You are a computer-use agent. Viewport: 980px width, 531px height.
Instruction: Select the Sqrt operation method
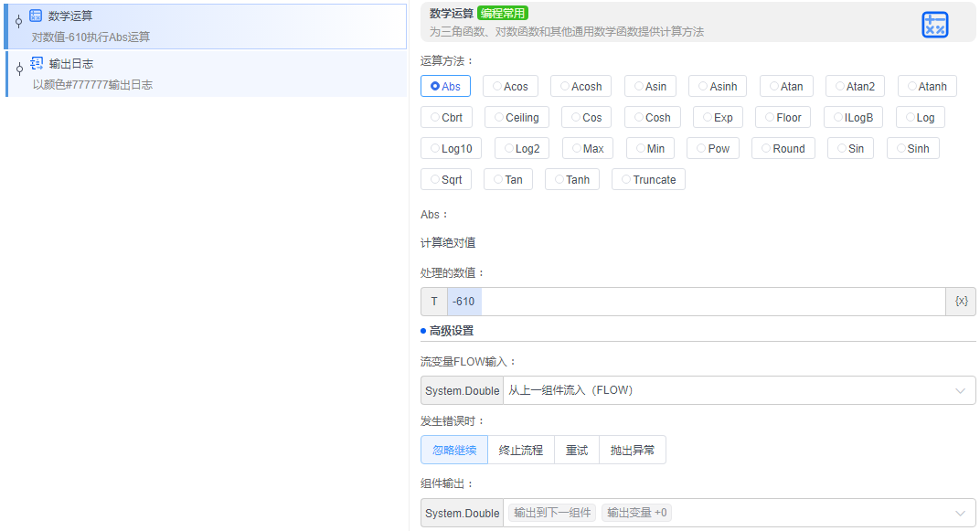445,179
